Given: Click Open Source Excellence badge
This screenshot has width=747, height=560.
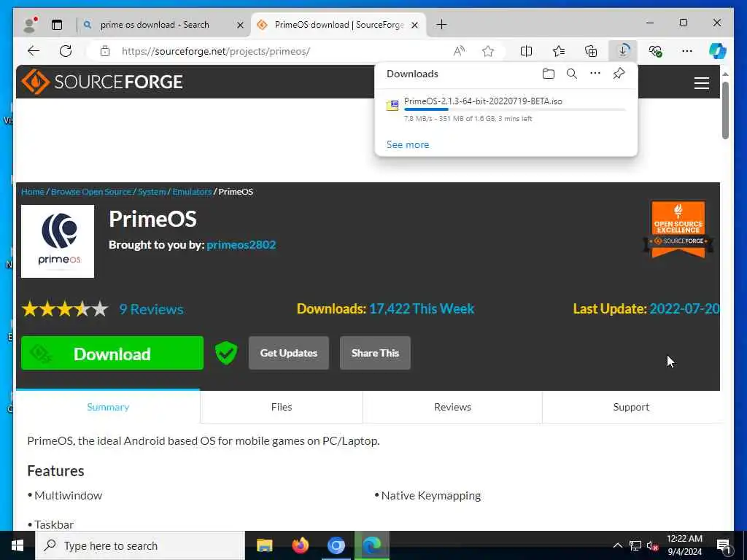Looking at the screenshot, I should click(x=678, y=230).
